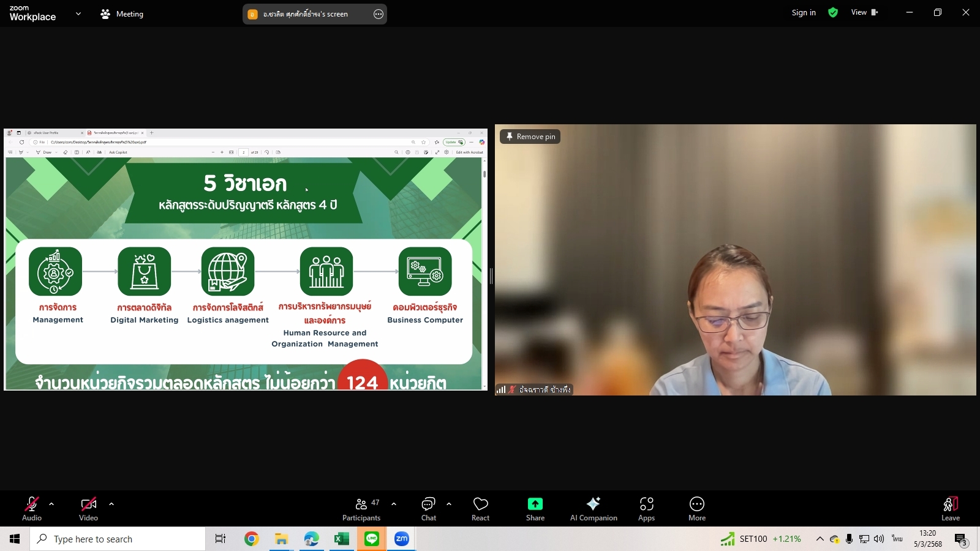The height and width of the screenshot is (551, 980).
Task: Click the divider between shared screen and video
Action: [x=491, y=275]
